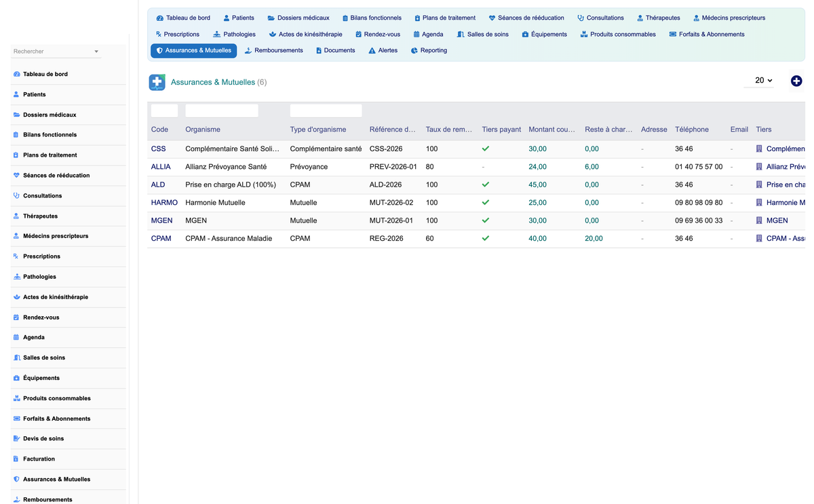Click the building icon in the CSS row
The image size is (814, 504).
click(x=759, y=149)
